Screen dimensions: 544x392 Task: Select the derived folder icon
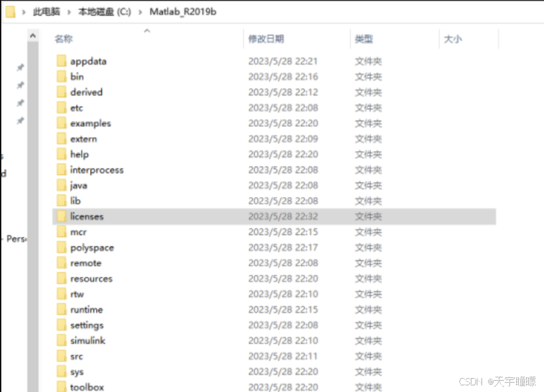[61, 92]
